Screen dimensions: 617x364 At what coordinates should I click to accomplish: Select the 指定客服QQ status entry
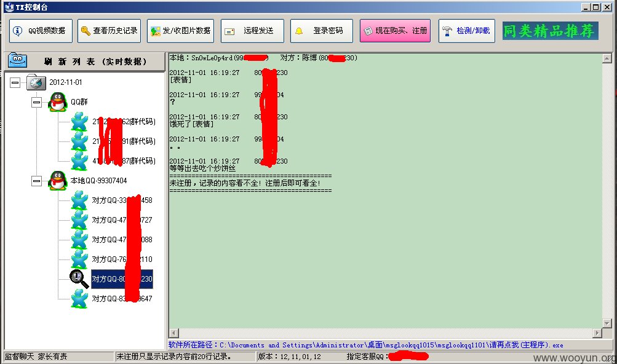pyautogui.click(x=387, y=357)
